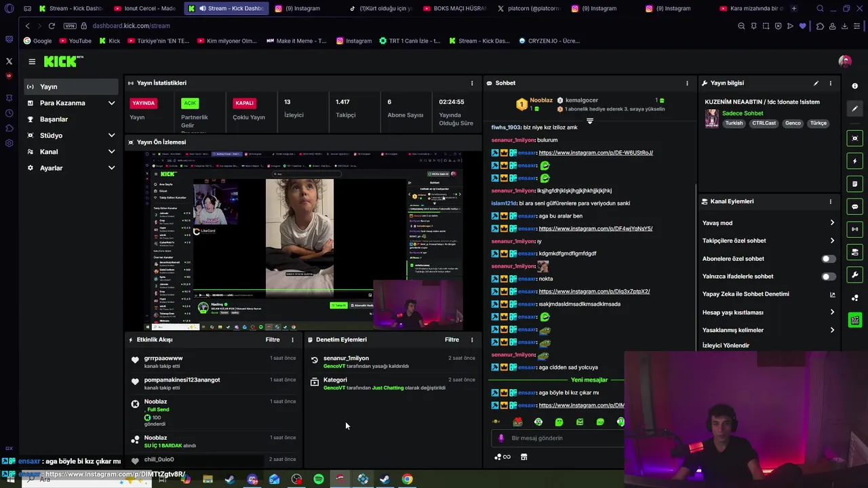Click the lightning bolt icon in right rail
The width and height of the screenshot is (868, 488).
pyautogui.click(x=855, y=161)
